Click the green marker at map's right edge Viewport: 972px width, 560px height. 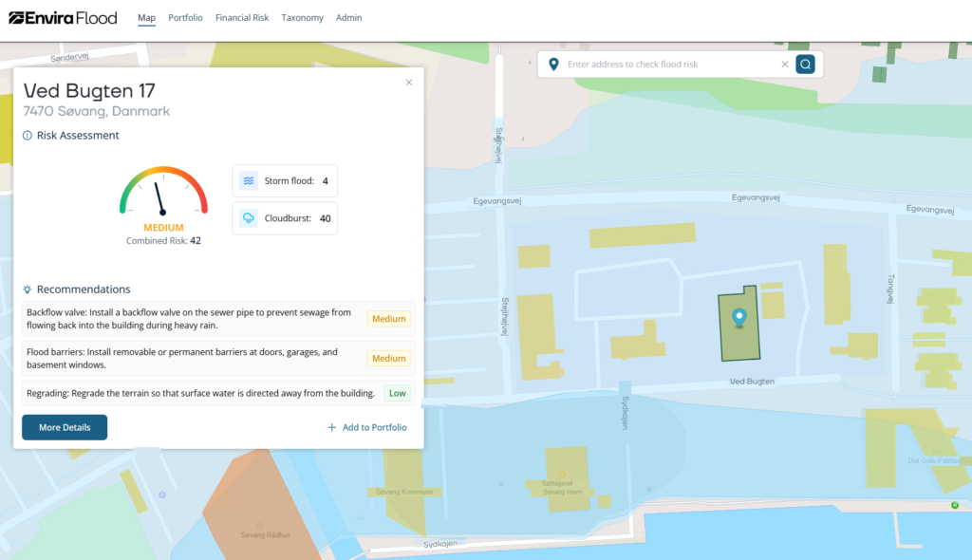coord(955,506)
